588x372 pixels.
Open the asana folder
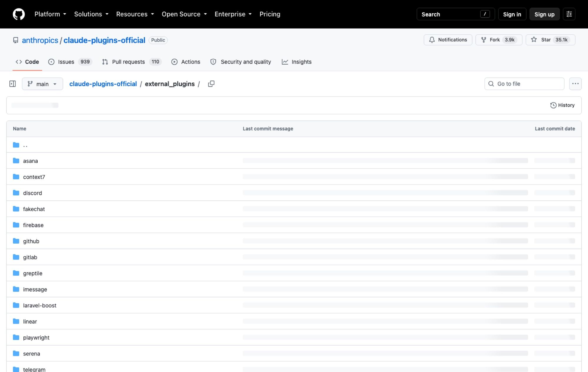(x=31, y=161)
